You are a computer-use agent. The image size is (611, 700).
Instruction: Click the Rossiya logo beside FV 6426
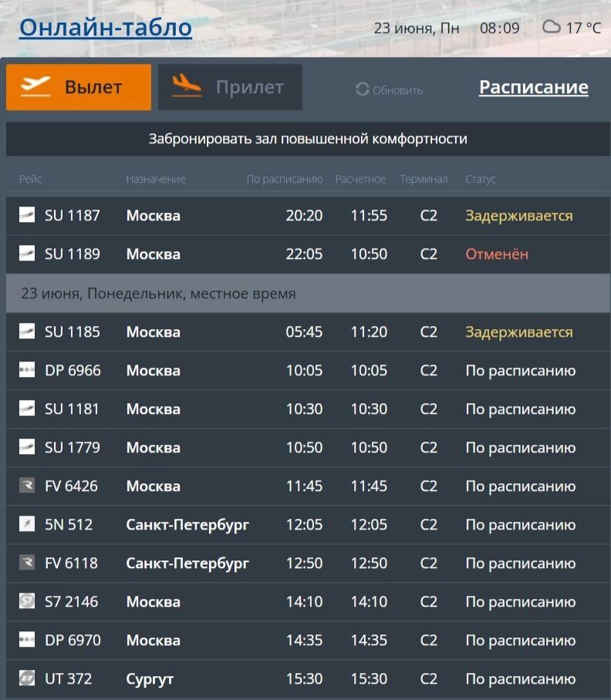coord(27,486)
